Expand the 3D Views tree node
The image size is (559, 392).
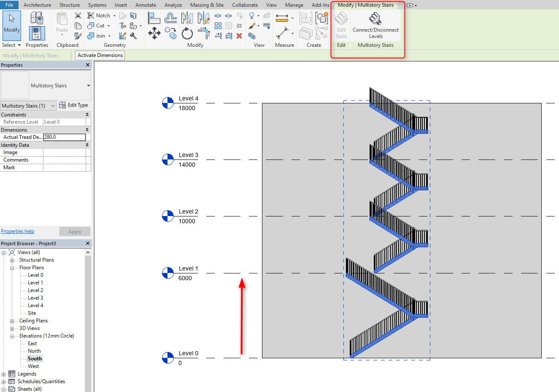tap(12, 329)
